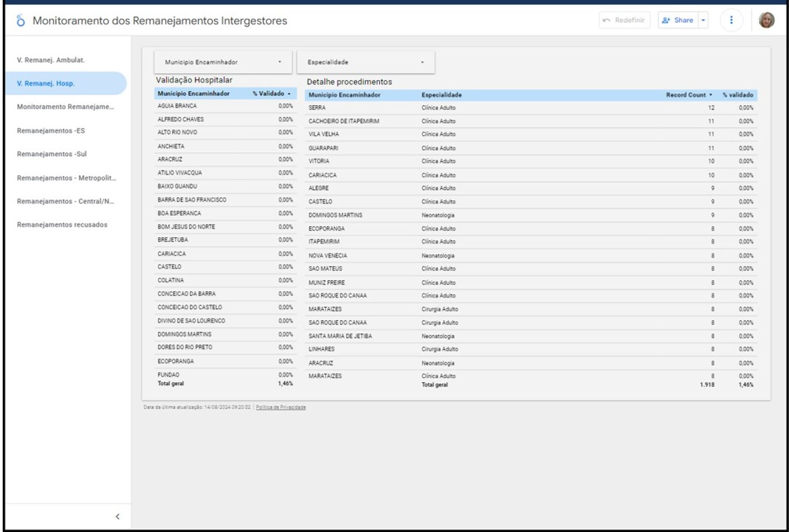The image size is (789, 532).
Task: Select the V. Remanej. Hosp. page
Action: pyautogui.click(x=46, y=84)
